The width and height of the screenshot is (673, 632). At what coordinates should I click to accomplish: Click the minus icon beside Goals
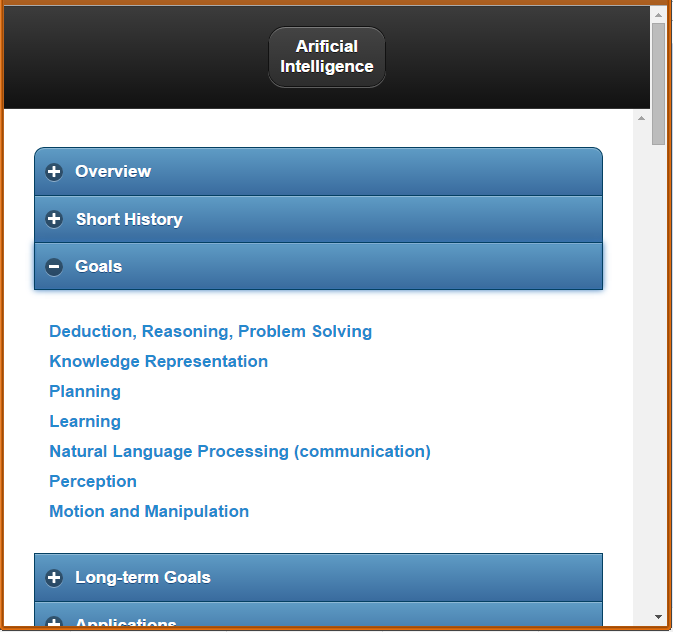pos(54,267)
